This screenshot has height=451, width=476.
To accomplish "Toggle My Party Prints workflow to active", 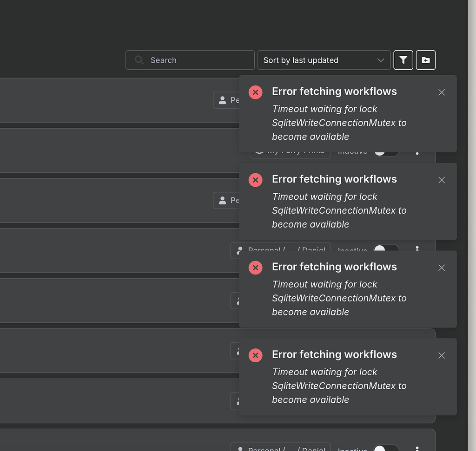I will (386, 150).
